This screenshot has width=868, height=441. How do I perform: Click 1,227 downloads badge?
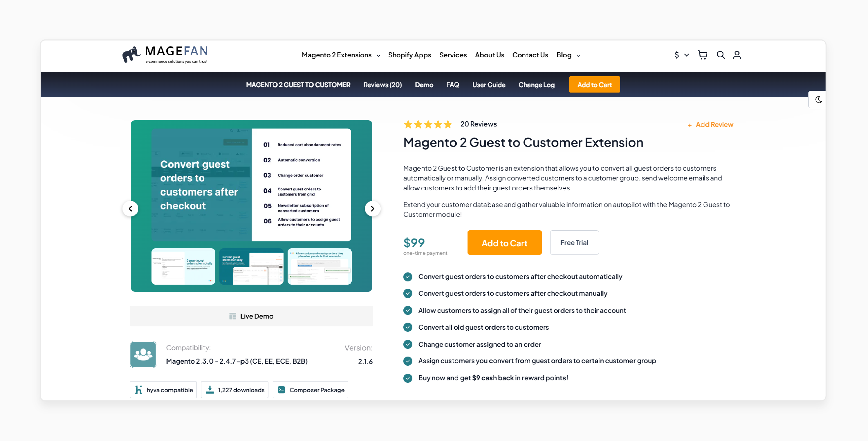tap(235, 390)
